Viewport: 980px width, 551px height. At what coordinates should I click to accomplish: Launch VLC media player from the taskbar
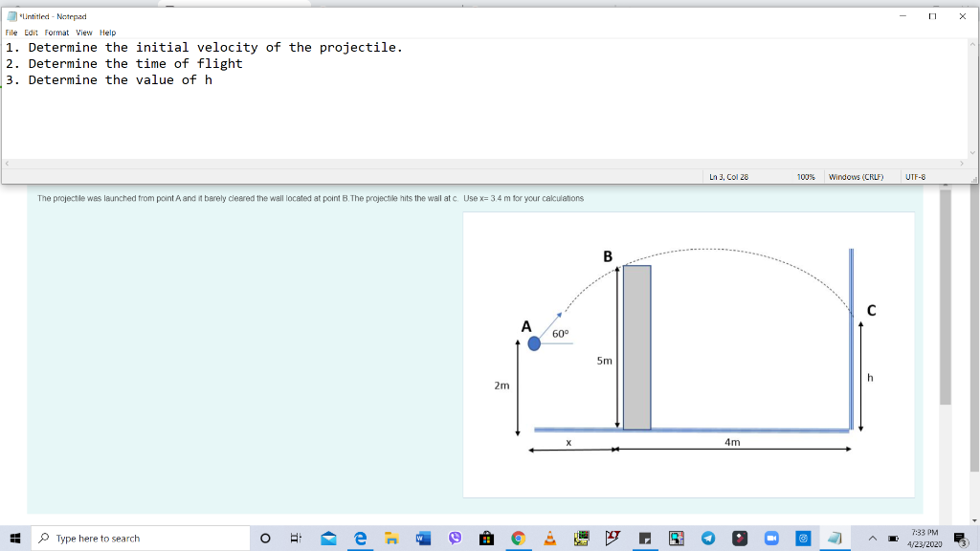548,538
